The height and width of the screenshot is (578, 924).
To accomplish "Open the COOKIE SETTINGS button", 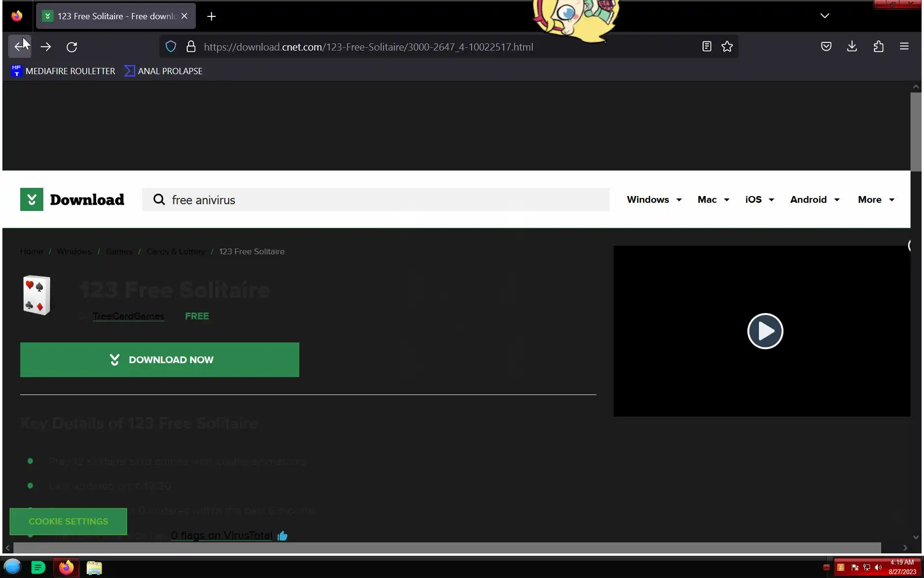I will (x=68, y=521).
